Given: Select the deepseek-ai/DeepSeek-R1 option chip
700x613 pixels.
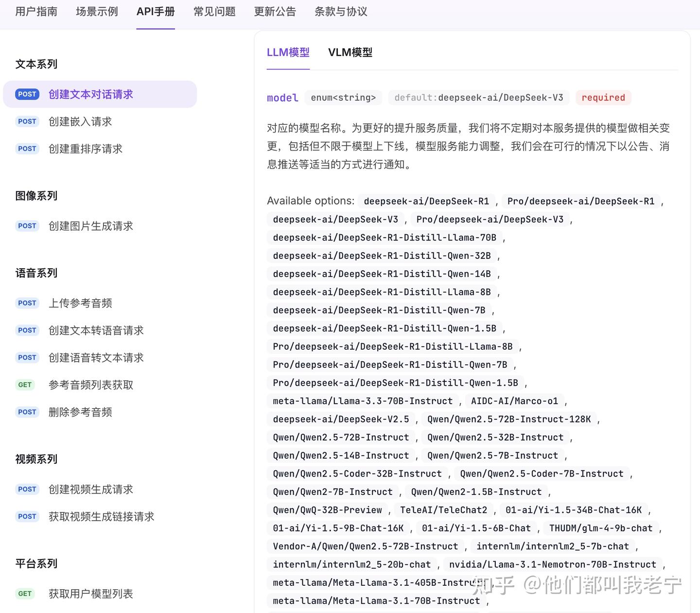Looking at the screenshot, I should 426,201.
